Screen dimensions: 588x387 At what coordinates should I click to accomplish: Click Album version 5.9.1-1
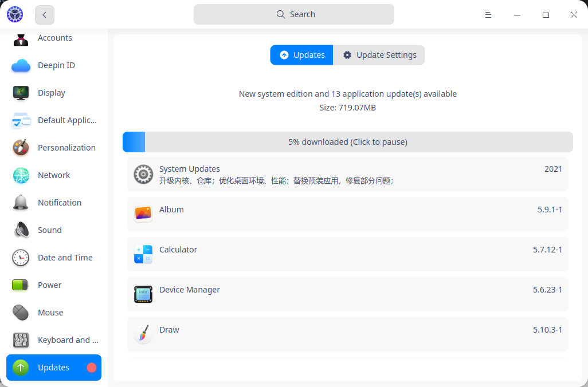[x=550, y=210]
